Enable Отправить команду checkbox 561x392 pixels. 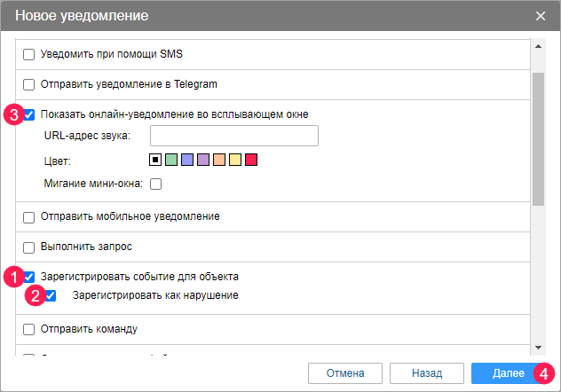point(29,329)
